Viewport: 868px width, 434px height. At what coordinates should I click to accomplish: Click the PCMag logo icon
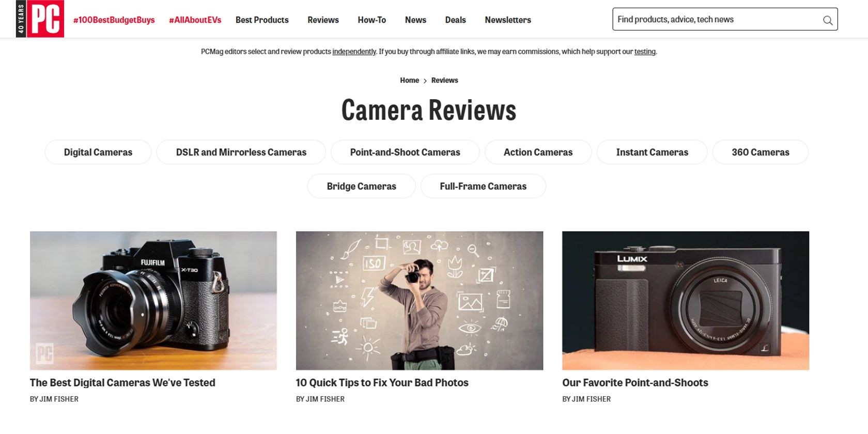40,19
